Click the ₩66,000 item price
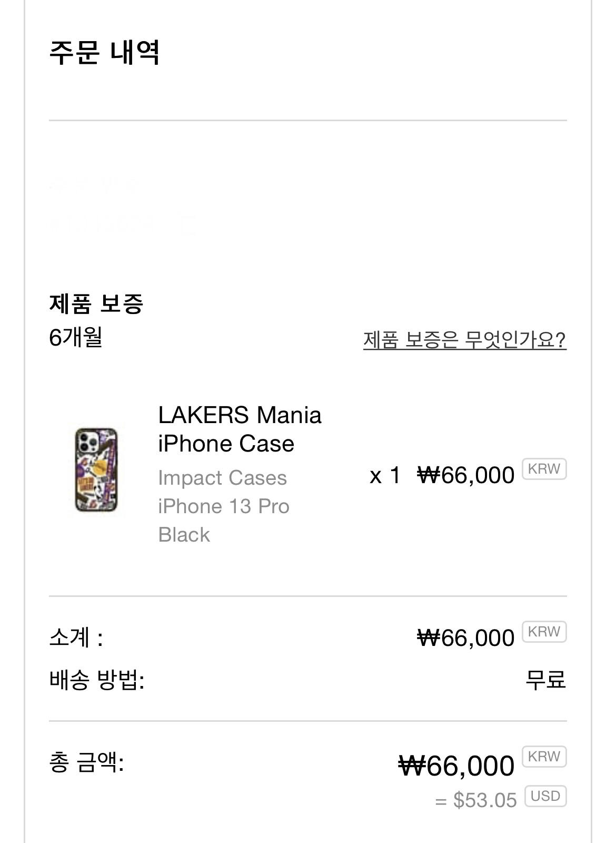Viewport: 616px width, 843px height. point(465,475)
